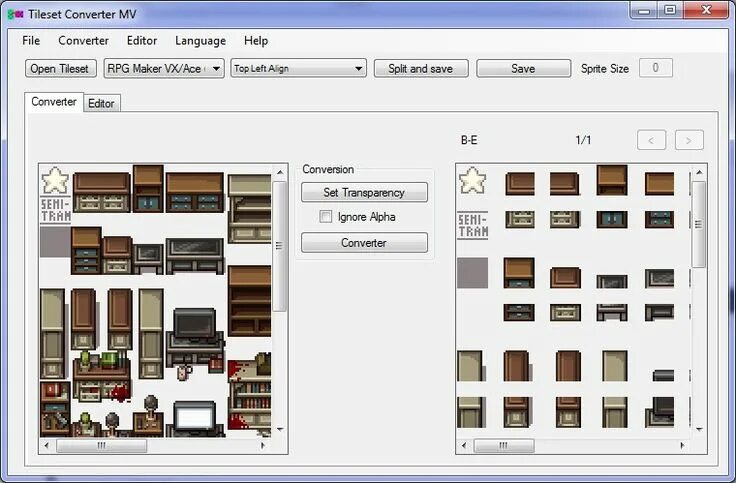This screenshot has width=736, height=483.
Task: Click the tall dark bookshelf in source tileset
Action: click(250, 301)
